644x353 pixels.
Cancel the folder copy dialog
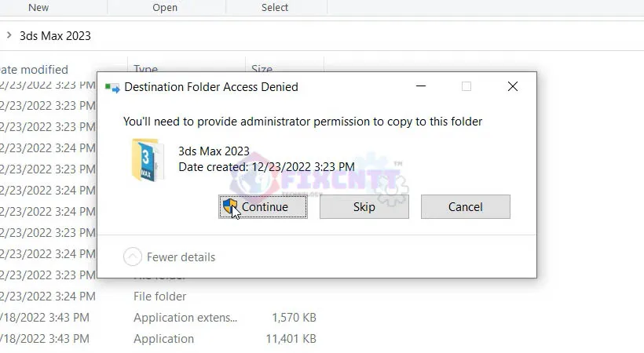[465, 207]
